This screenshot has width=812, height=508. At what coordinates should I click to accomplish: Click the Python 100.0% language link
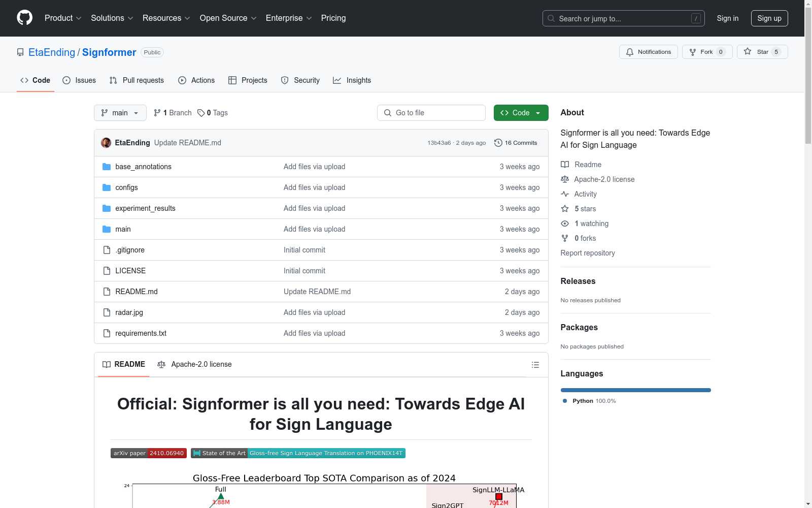click(x=589, y=401)
